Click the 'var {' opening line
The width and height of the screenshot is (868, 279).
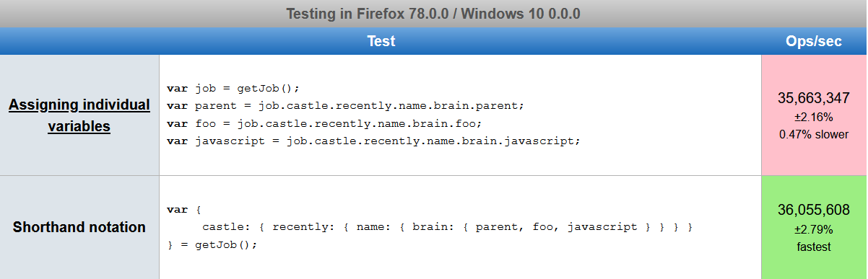[183, 210]
